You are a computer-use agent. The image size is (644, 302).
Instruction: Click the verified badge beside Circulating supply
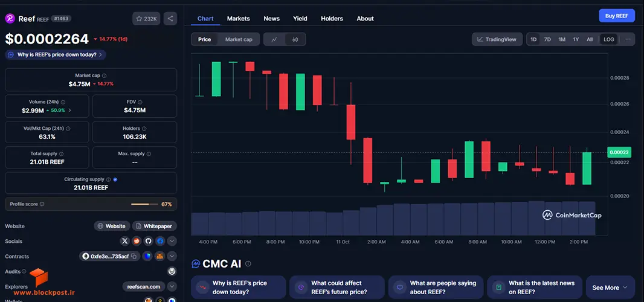[115, 179]
